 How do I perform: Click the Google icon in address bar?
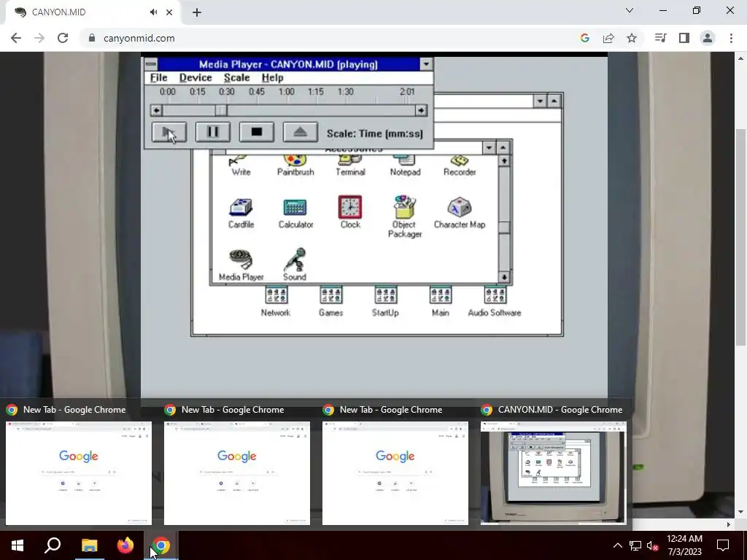(585, 38)
